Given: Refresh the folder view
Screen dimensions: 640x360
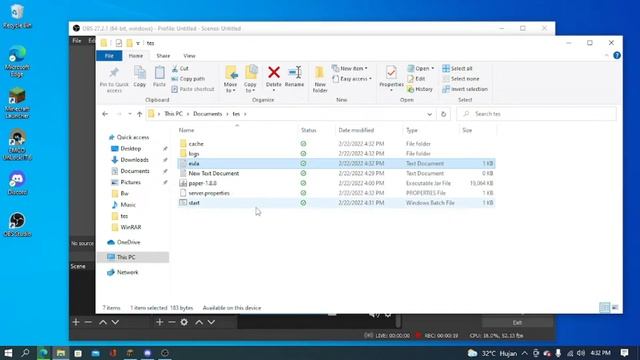Looking at the screenshot, I should click(x=444, y=114).
